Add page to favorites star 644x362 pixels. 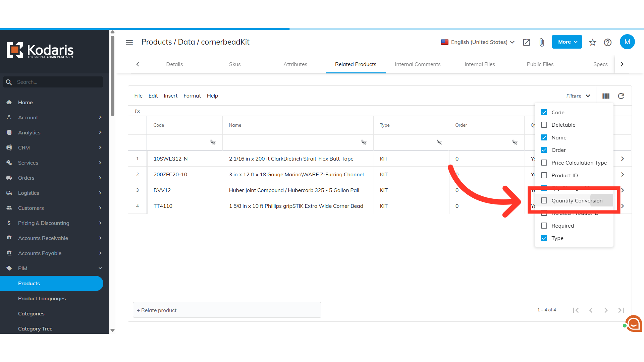point(592,42)
